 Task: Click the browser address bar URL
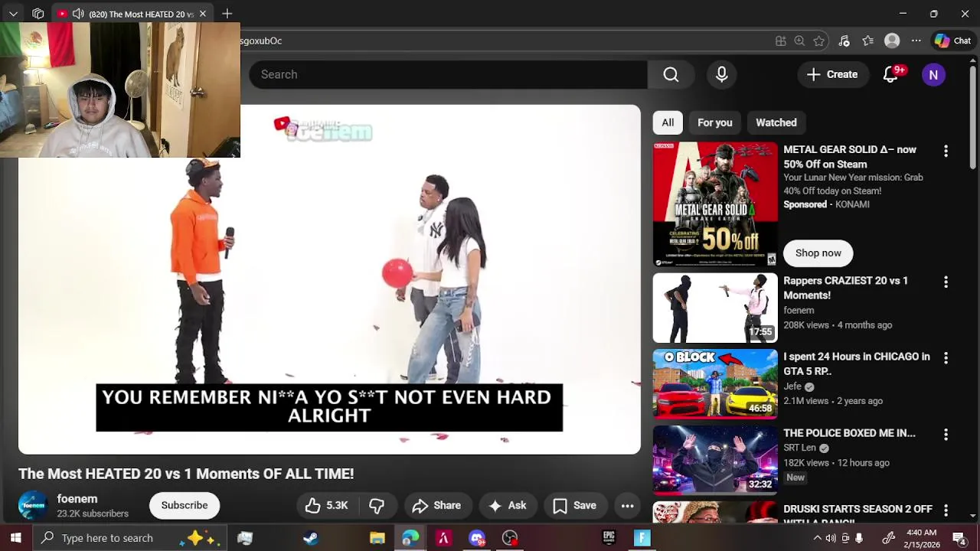coord(262,41)
